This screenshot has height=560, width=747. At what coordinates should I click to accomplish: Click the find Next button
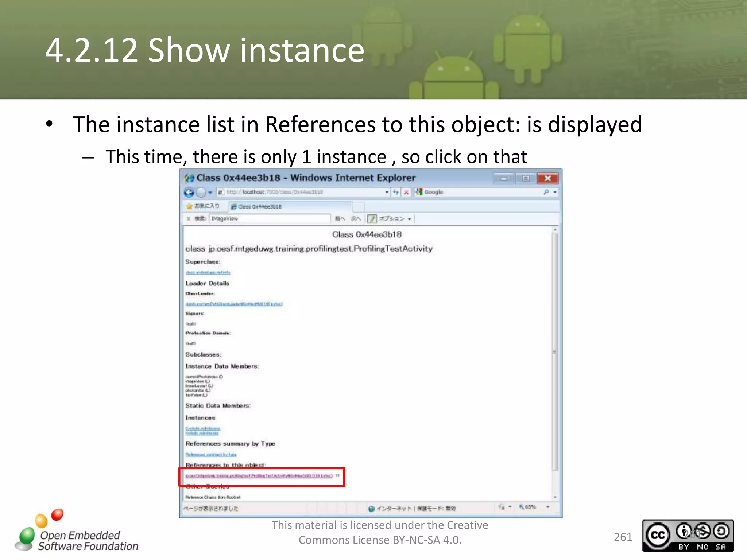click(x=356, y=219)
